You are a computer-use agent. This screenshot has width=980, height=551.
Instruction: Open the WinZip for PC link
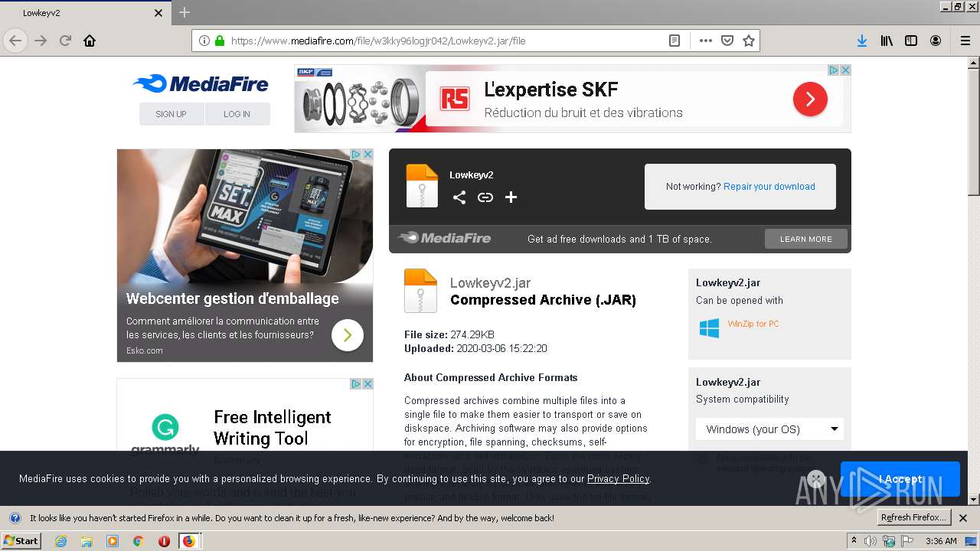click(753, 324)
